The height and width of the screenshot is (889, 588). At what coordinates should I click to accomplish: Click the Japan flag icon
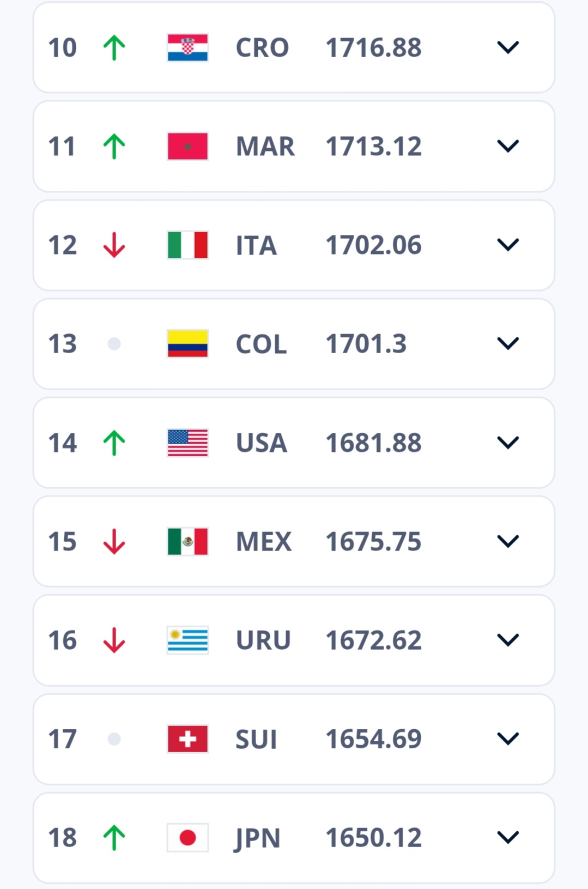pos(187,837)
